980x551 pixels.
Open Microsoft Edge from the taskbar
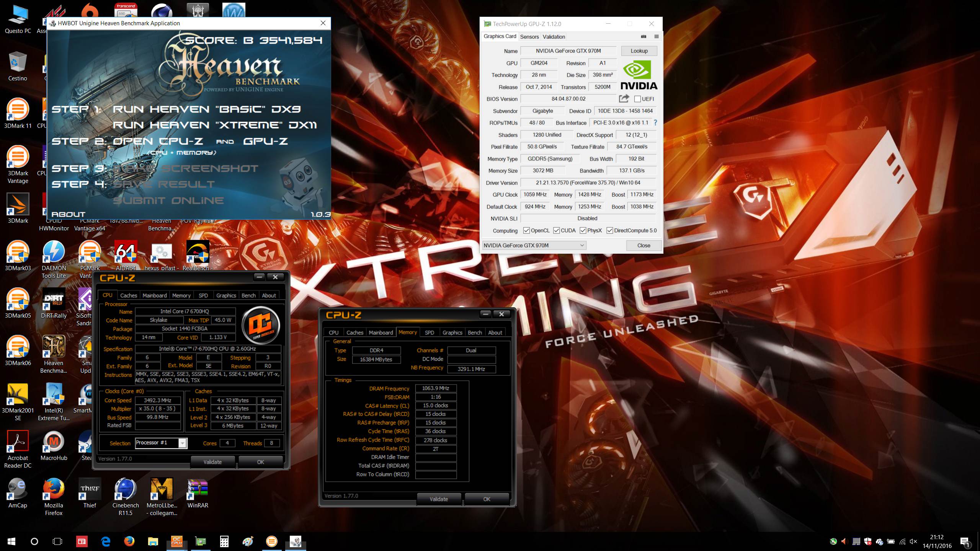[105, 541]
